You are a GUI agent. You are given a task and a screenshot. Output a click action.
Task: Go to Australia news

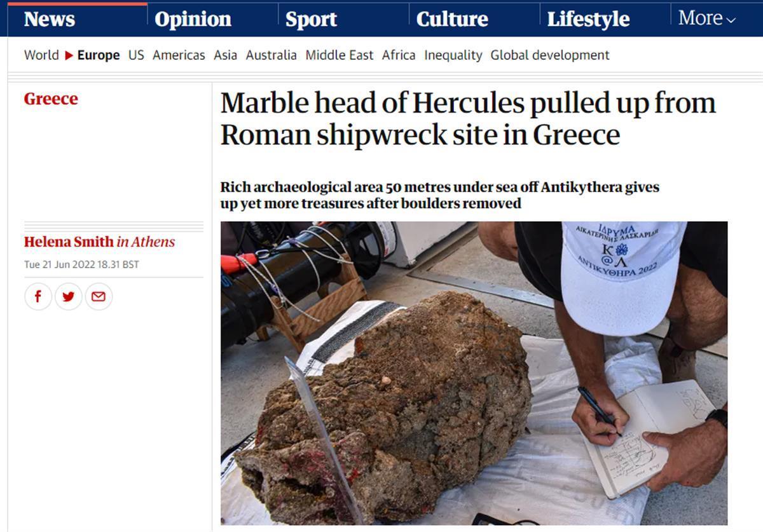[x=272, y=55]
